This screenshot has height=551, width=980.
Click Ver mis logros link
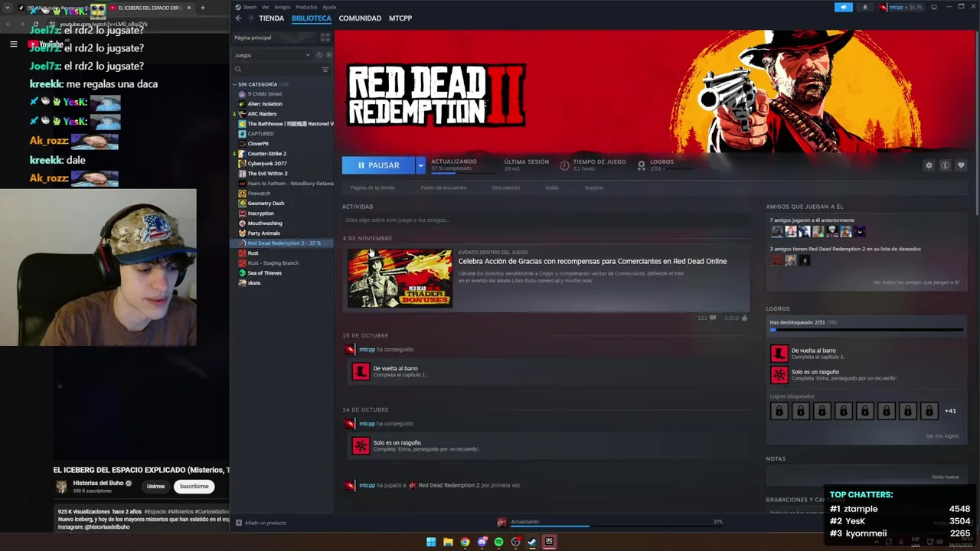(x=942, y=436)
